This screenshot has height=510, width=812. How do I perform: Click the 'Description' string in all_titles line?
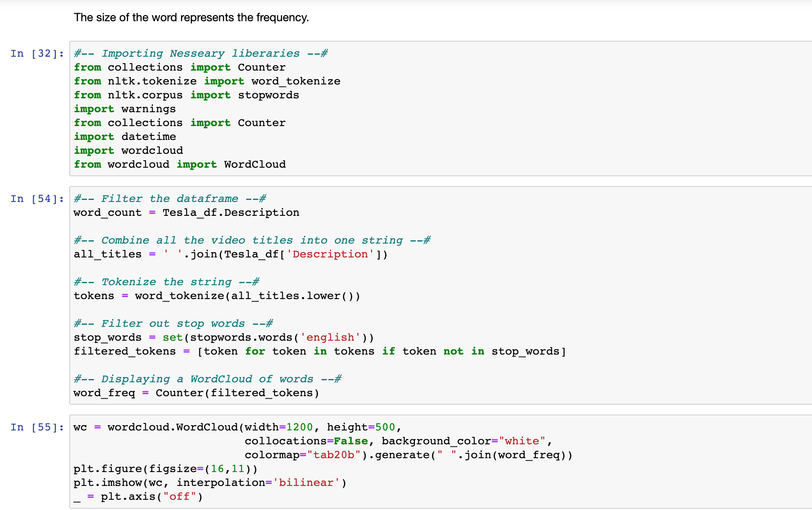(330, 254)
